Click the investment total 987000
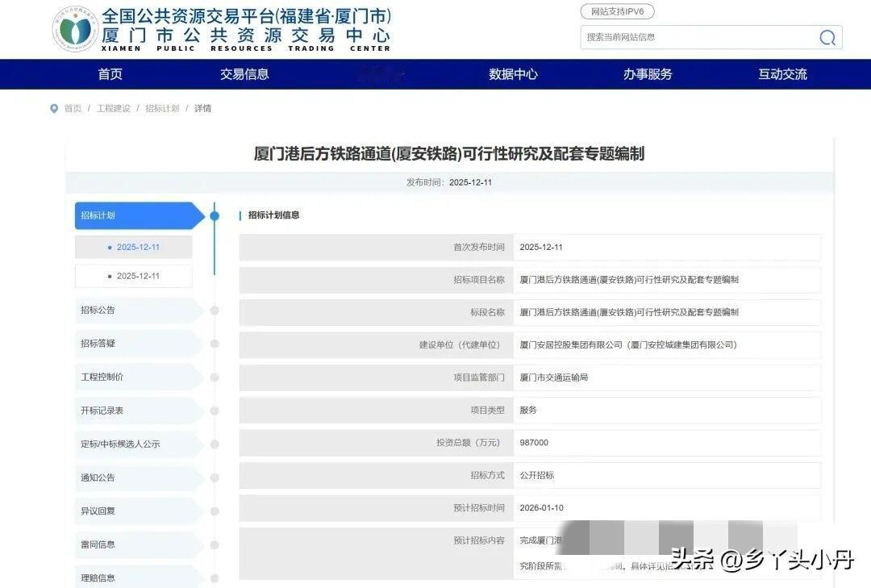The image size is (871, 588). pos(534,443)
